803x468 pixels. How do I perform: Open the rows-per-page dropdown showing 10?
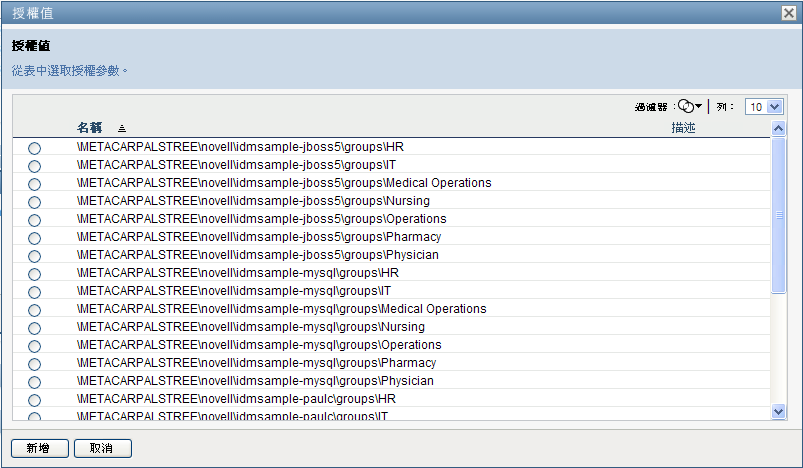point(764,107)
